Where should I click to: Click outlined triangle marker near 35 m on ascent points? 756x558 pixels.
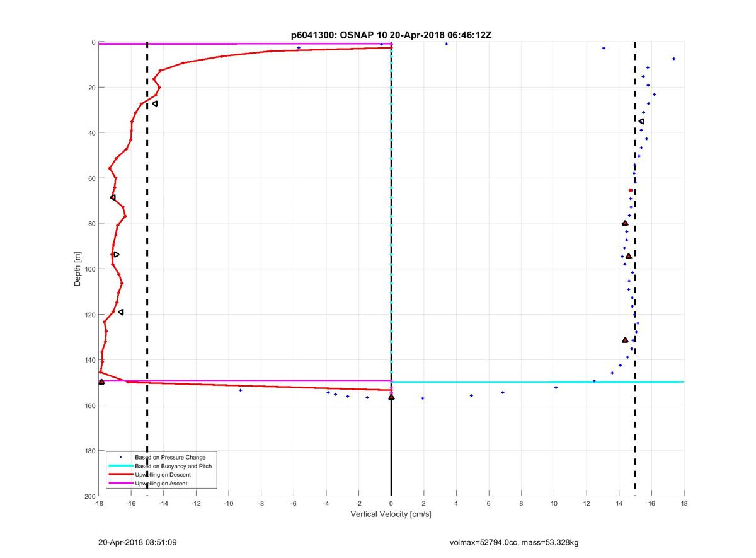coord(641,121)
